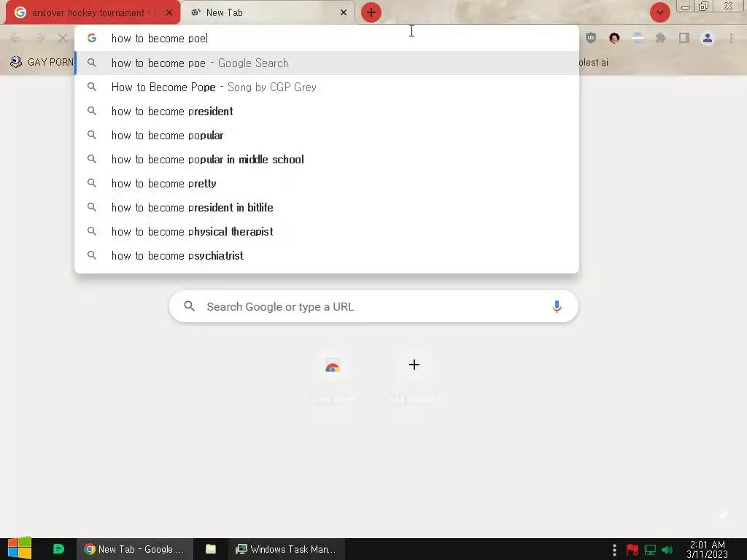
Task: Start voice search with the microphone icon
Action: [557, 307]
